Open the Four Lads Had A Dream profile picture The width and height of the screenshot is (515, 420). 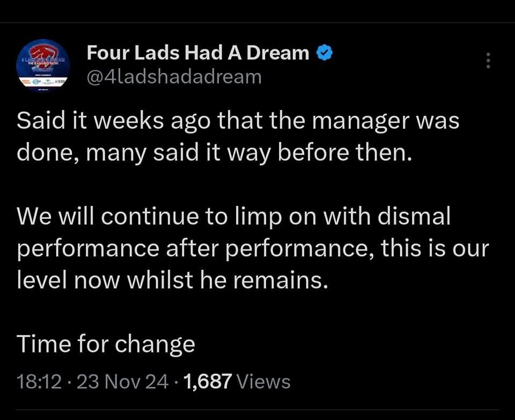tap(43, 65)
